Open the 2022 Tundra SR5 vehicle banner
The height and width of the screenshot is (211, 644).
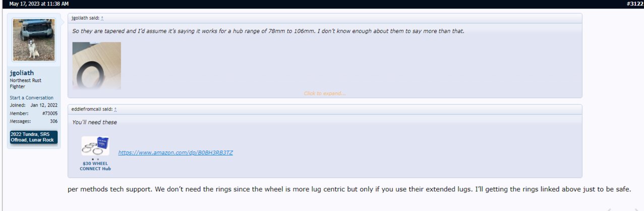pos(34,137)
